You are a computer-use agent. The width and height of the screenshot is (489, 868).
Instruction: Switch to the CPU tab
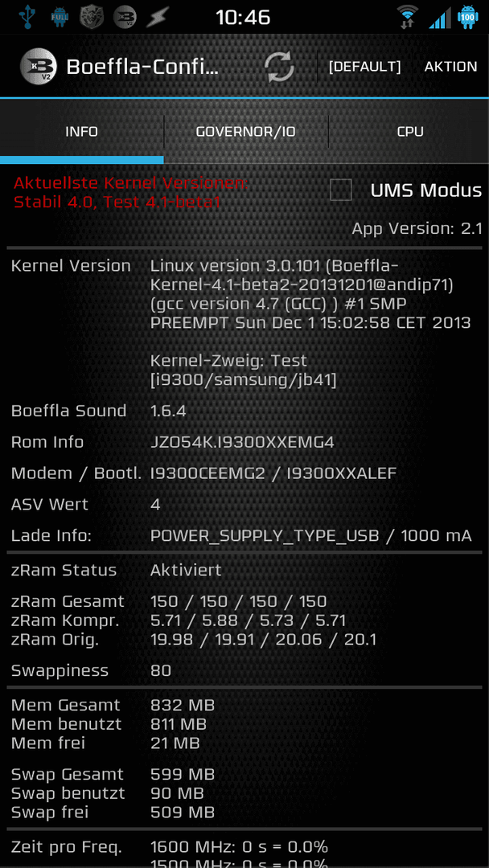410,132
